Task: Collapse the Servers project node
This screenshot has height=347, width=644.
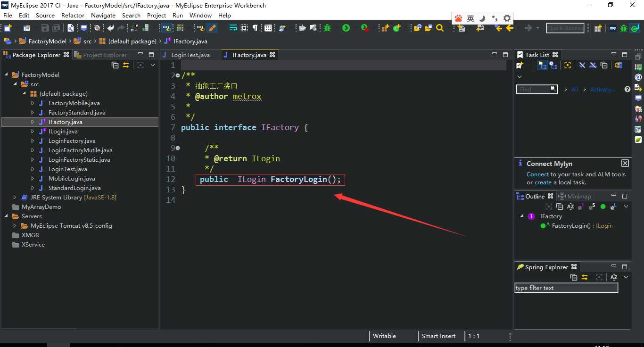Action: (x=6, y=216)
